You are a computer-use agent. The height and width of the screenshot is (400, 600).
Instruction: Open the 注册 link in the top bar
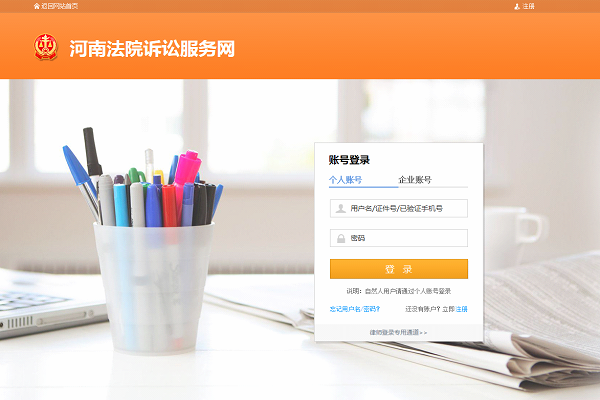(x=528, y=7)
